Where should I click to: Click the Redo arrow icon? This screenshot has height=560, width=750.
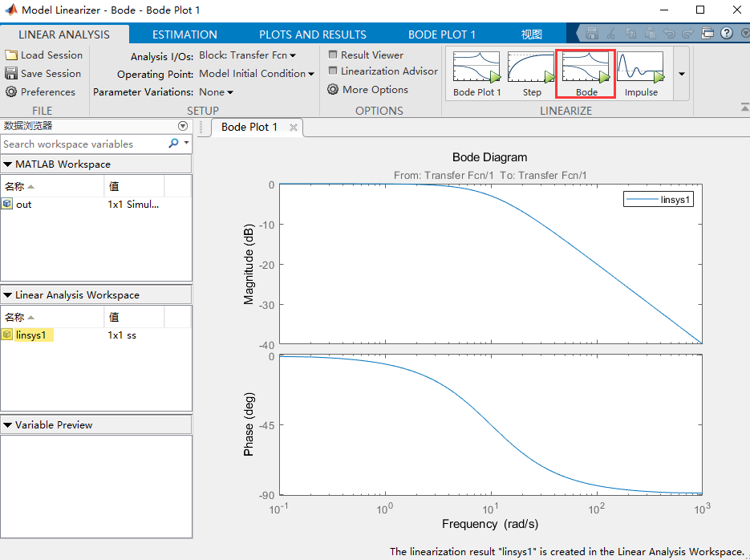click(687, 34)
